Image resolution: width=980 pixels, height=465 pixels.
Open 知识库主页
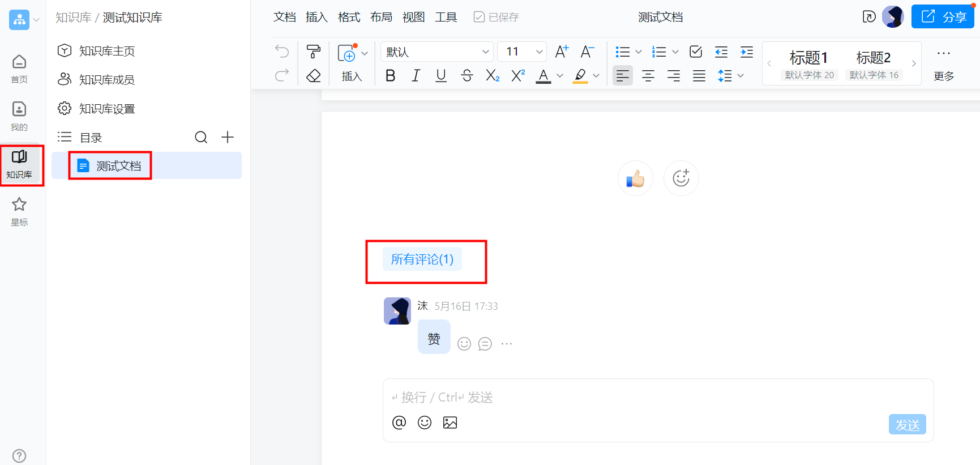96,51
